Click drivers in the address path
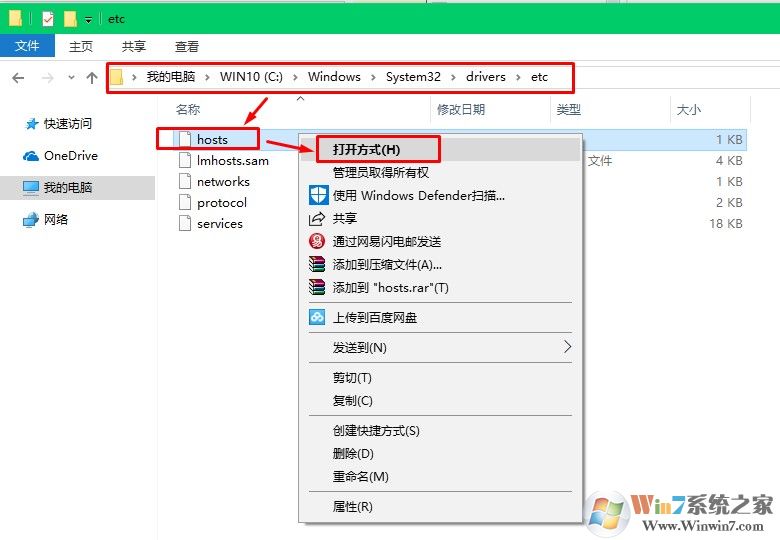This screenshot has width=780, height=540. (486, 77)
